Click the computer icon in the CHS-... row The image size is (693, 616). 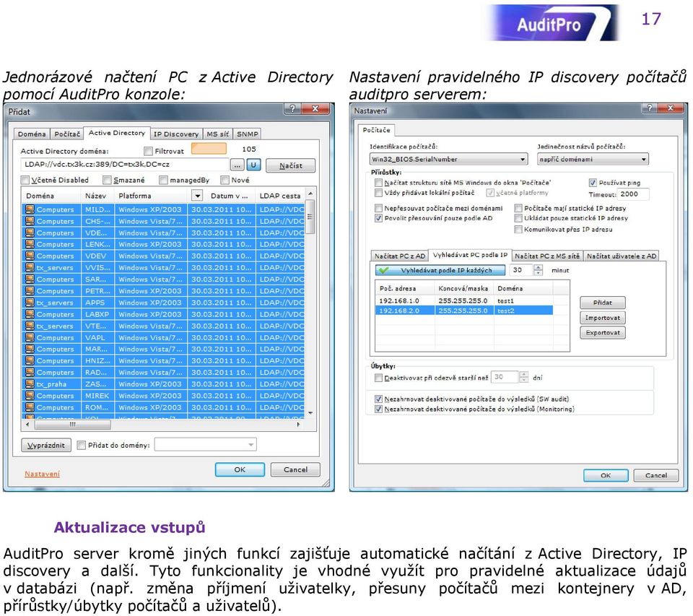point(30,221)
